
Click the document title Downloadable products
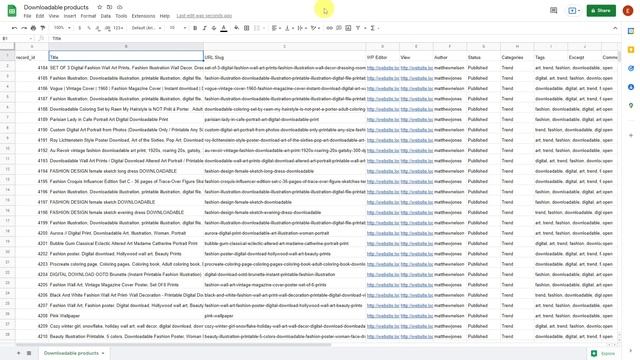(56, 7)
